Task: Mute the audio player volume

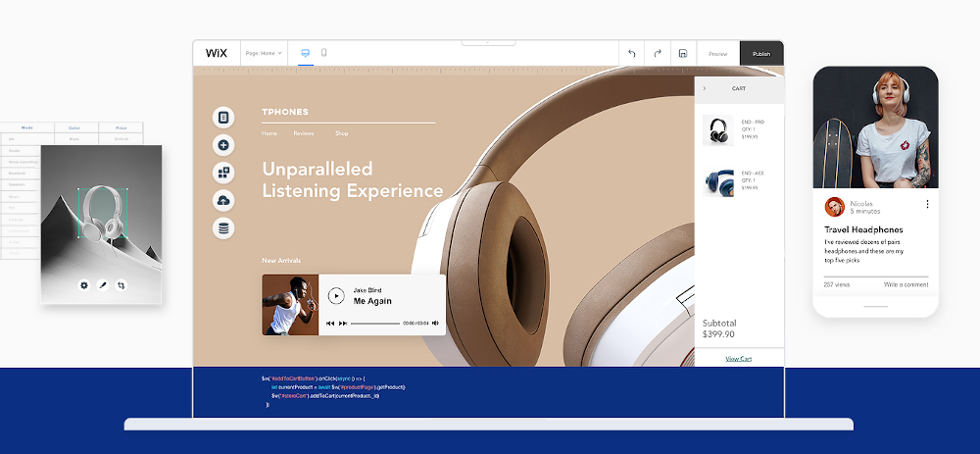Action: pos(436,323)
